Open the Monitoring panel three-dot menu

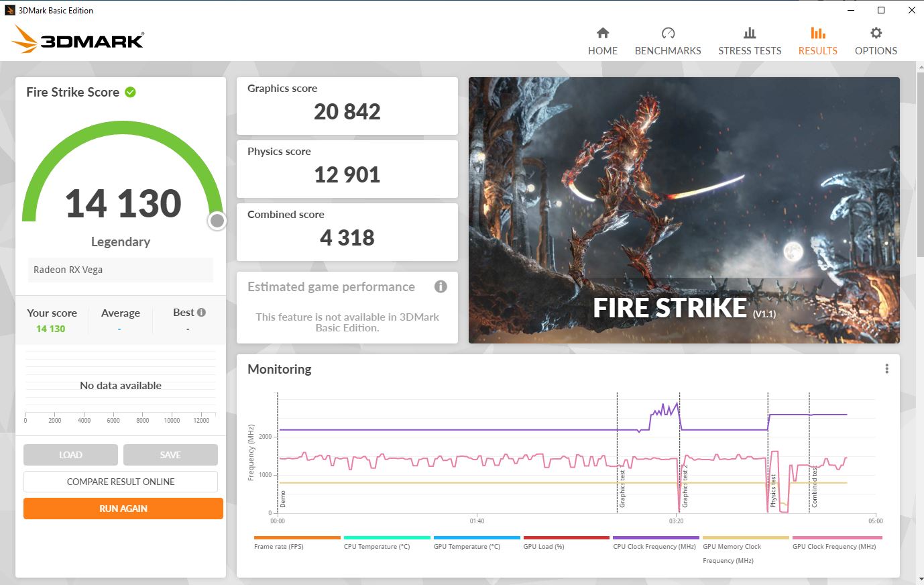pos(886,368)
